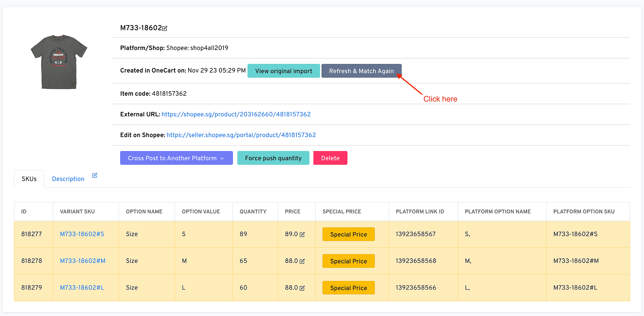Open View original import
The height and width of the screenshot is (316, 644).
[284, 71]
